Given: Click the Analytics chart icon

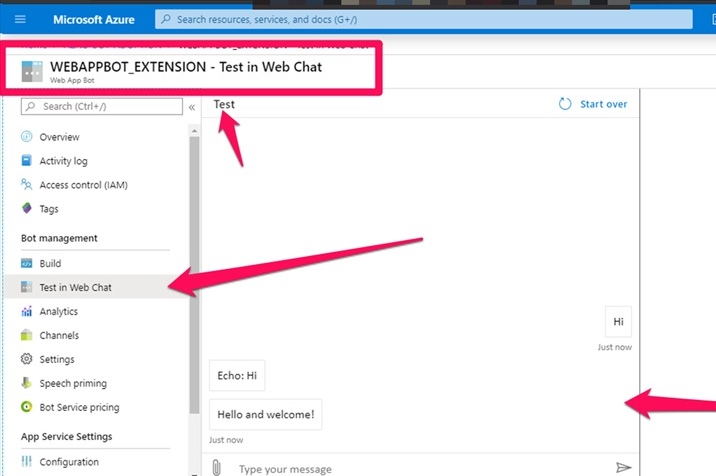Looking at the screenshot, I should 26,311.
